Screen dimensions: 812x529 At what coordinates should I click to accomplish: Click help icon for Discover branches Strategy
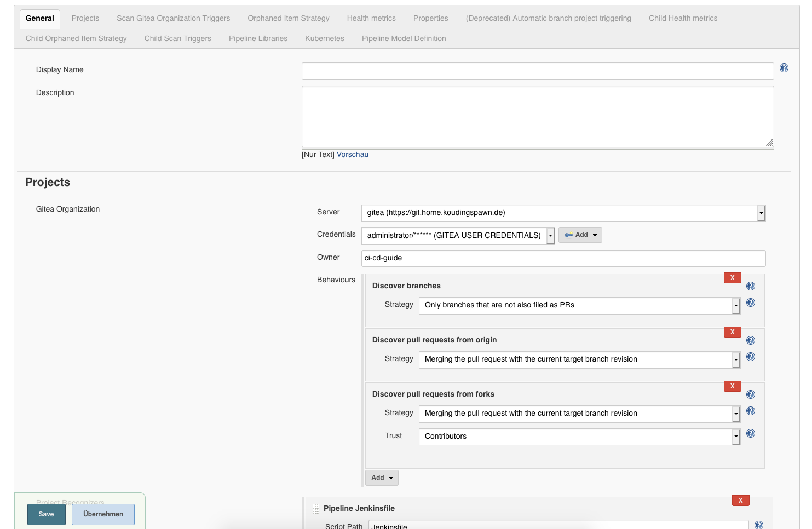750,303
